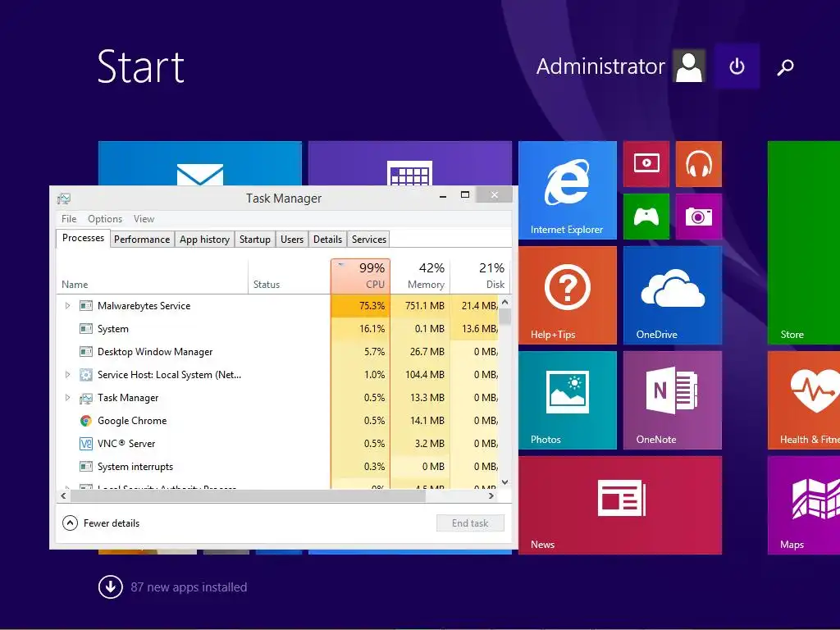
Task: Click the Fewer details link
Action: click(112, 523)
